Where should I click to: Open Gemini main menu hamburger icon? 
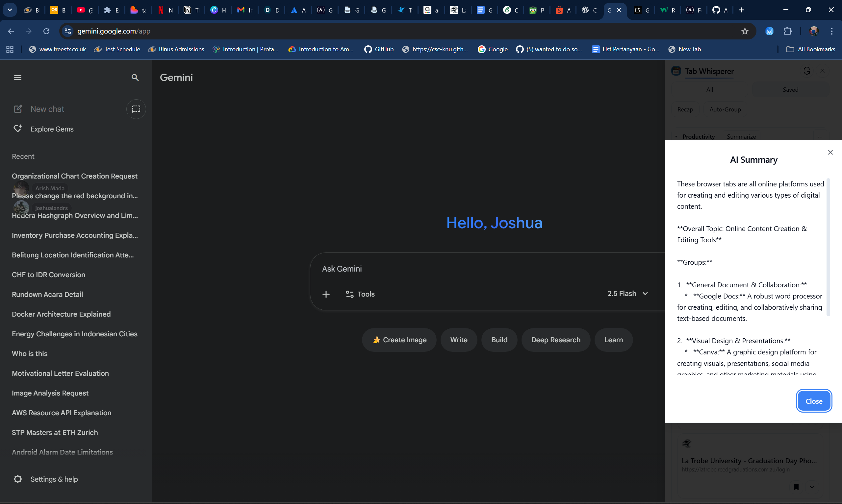(x=18, y=78)
